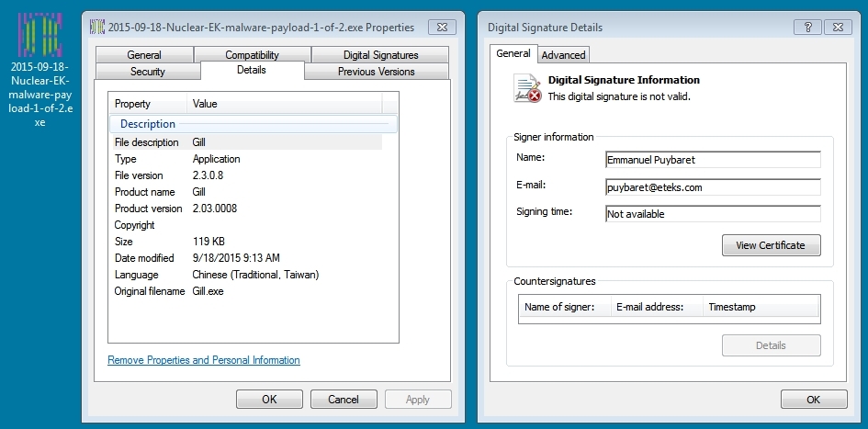
Task: Switch to the General properties tab
Action: pyautogui.click(x=144, y=55)
